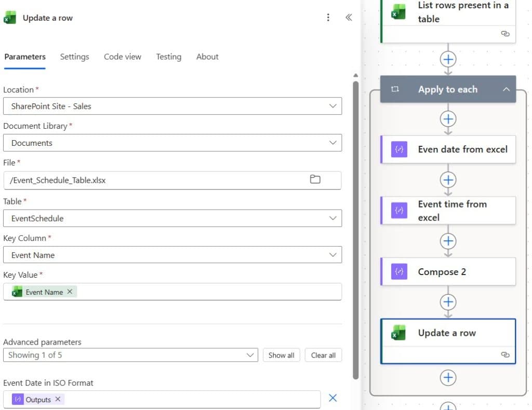Click the loop icon on Apply to each
The image size is (532, 410).
coord(395,89)
